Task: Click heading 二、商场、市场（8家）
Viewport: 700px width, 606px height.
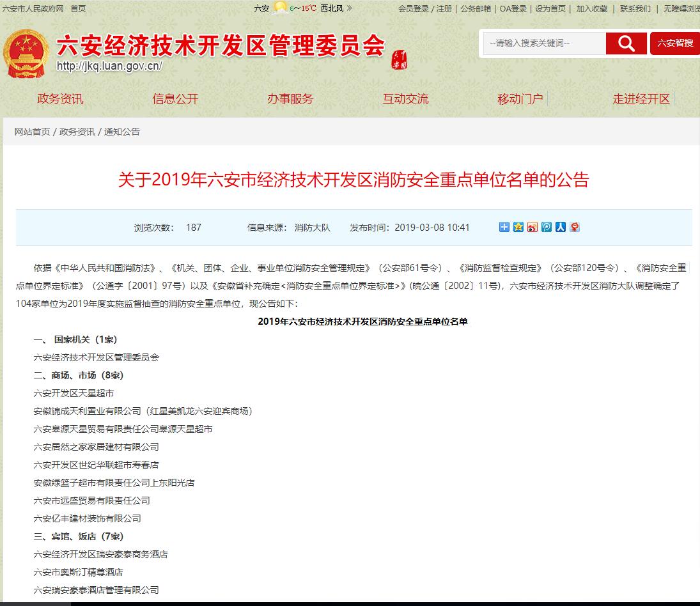Action: pos(79,375)
